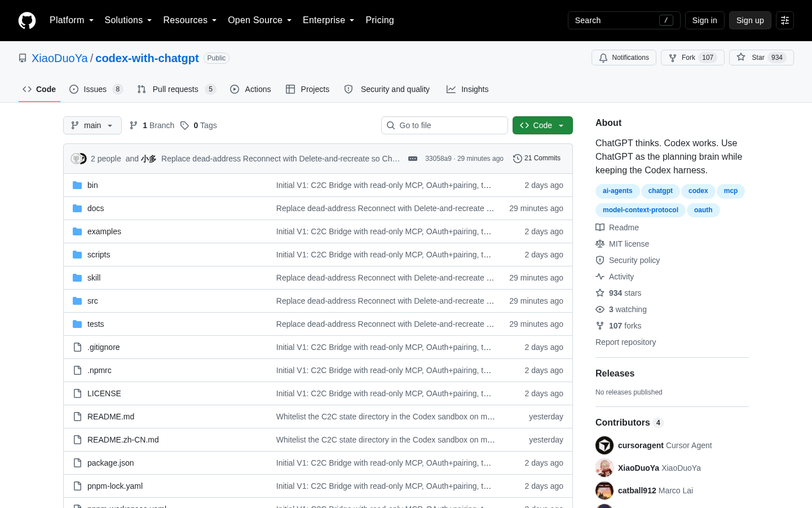Image resolution: width=812 pixels, height=508 pixels.
Task: Click the .gitignore file icon
Action: 77,347
